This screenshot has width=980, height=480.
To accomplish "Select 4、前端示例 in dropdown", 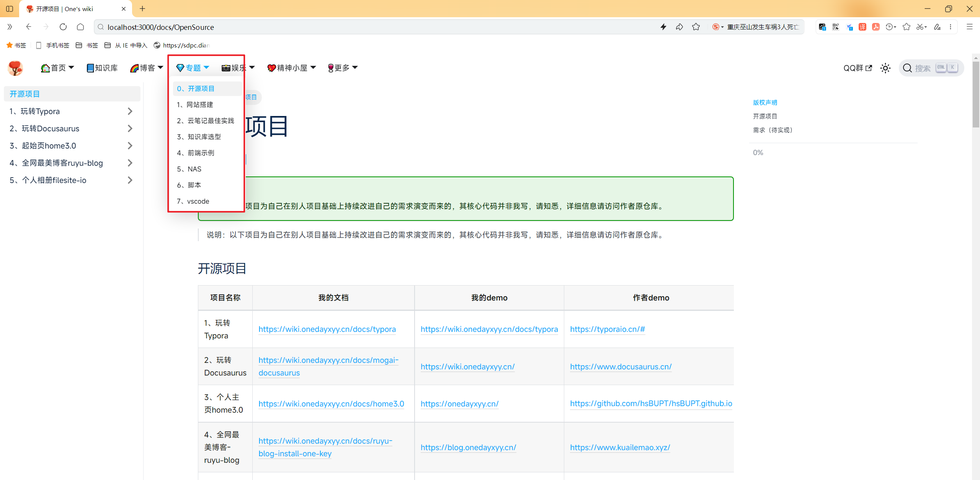I will point(207,153).
